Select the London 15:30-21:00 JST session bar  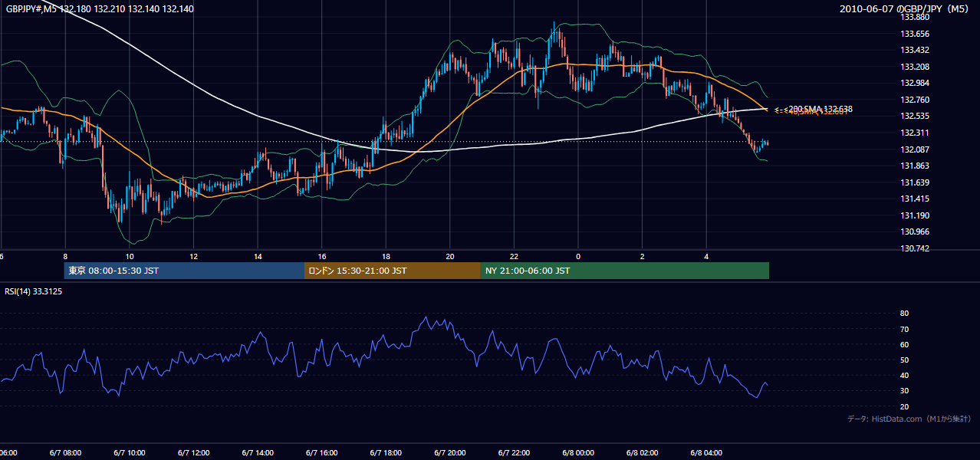393,271
